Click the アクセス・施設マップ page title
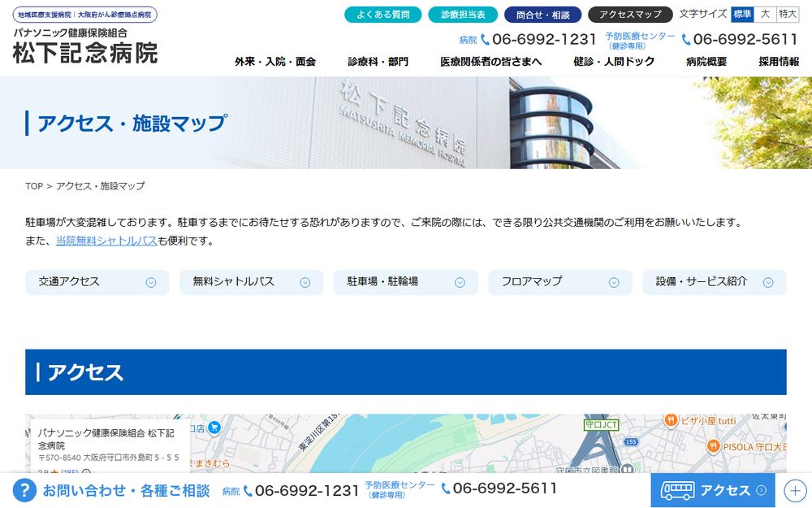 (x=132, y=124)
